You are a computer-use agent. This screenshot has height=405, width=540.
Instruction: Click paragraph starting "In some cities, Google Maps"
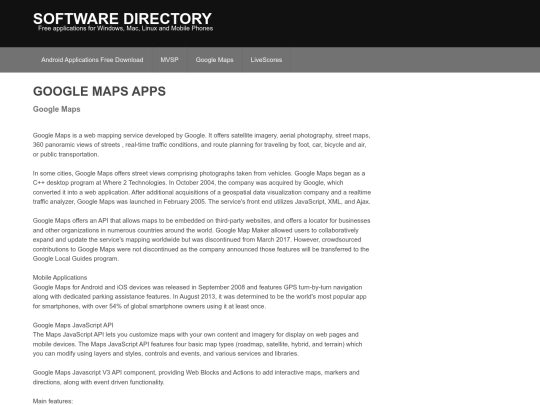(202, 187)
